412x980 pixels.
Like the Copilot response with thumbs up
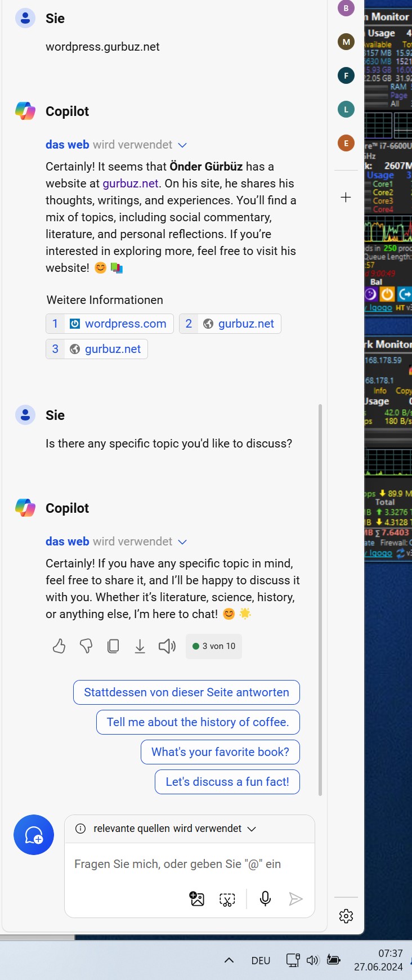(x=59, y=646)
